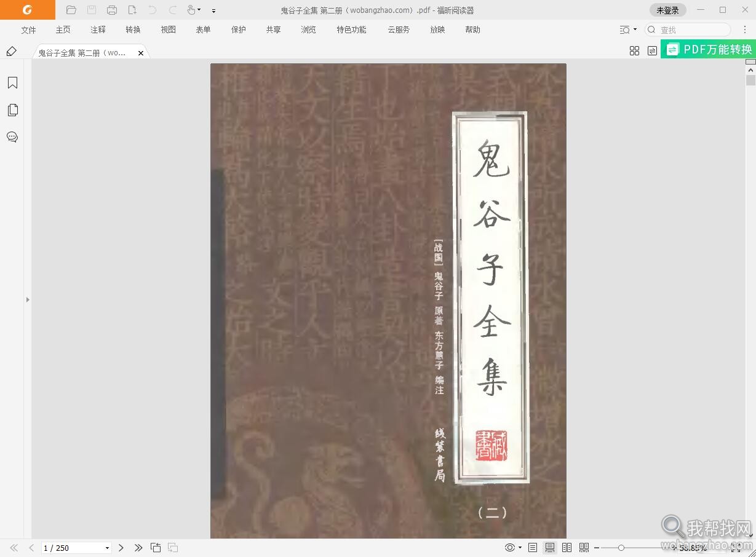Switch to the 注释 ribbon tab

[98, 30]
